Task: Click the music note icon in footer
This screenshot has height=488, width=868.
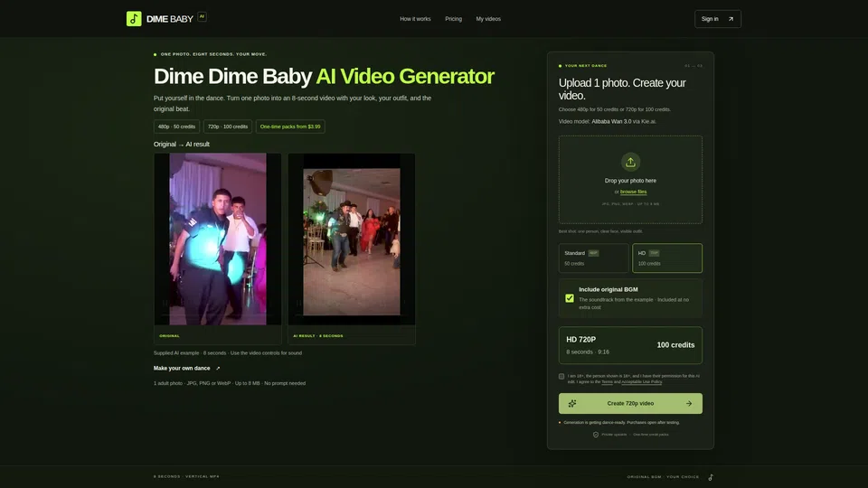Action: pyautogui.click(x=711, y=477)
